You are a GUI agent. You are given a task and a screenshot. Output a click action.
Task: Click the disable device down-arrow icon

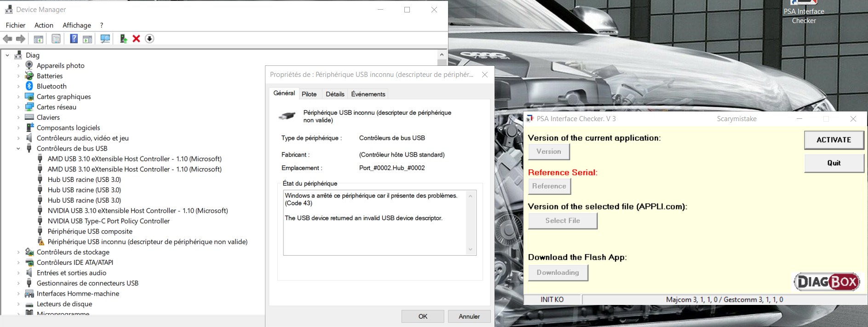[x=149, y=39]
